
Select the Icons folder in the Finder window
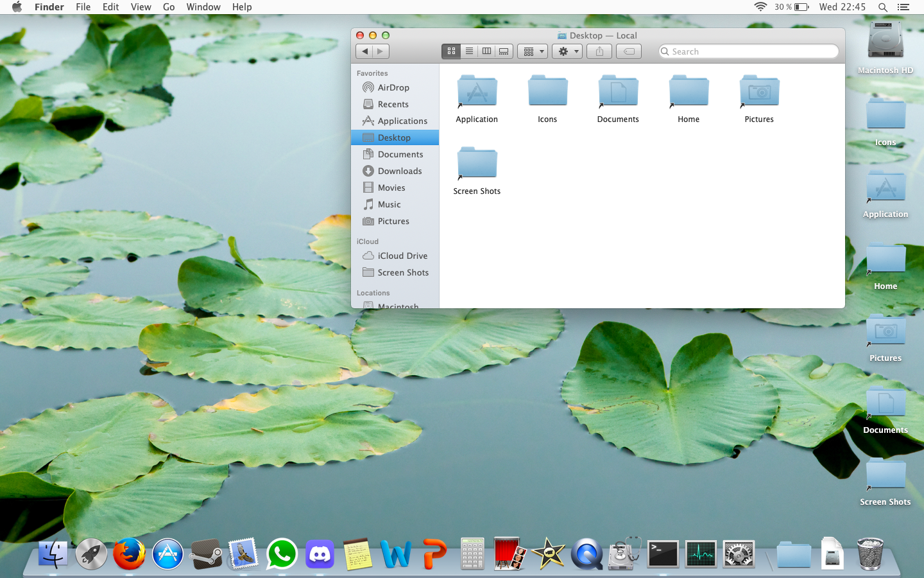(x=547, y=98)
